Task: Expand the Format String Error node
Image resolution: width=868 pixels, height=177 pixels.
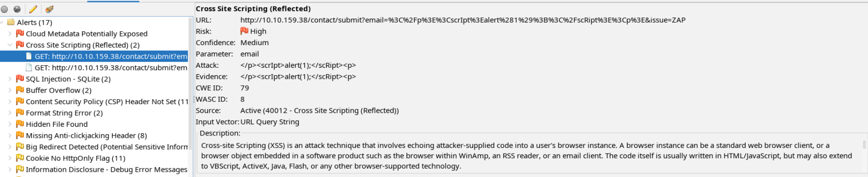Action: [10, 113]
